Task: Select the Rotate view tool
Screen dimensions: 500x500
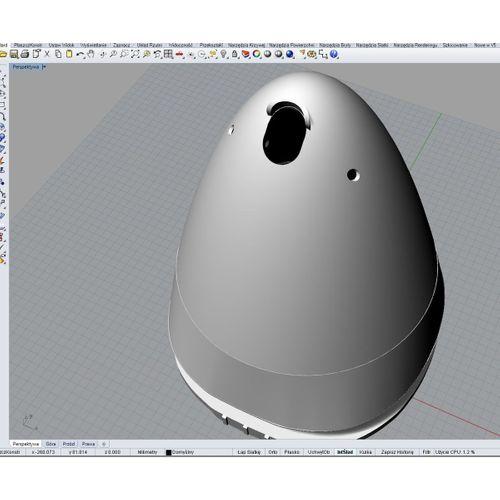Action: 102,55
